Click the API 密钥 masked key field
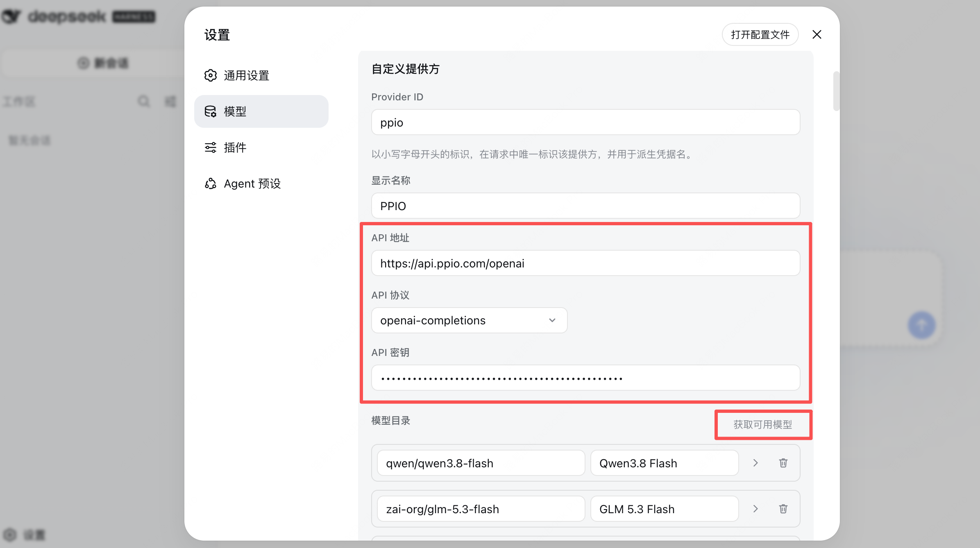The width and height of the screenshot is (980, 548). pyautogui.click(x=585, y=378)
